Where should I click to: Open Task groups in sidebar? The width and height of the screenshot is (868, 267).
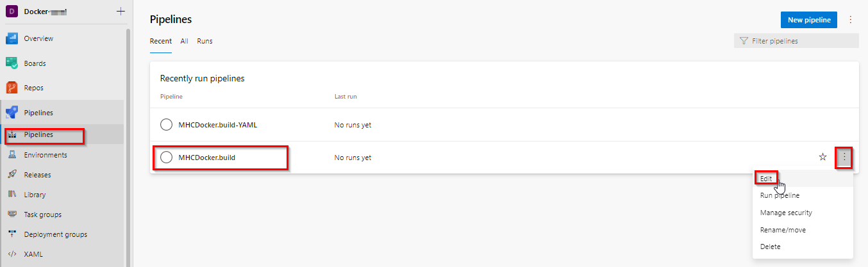(x=43, y=214)
